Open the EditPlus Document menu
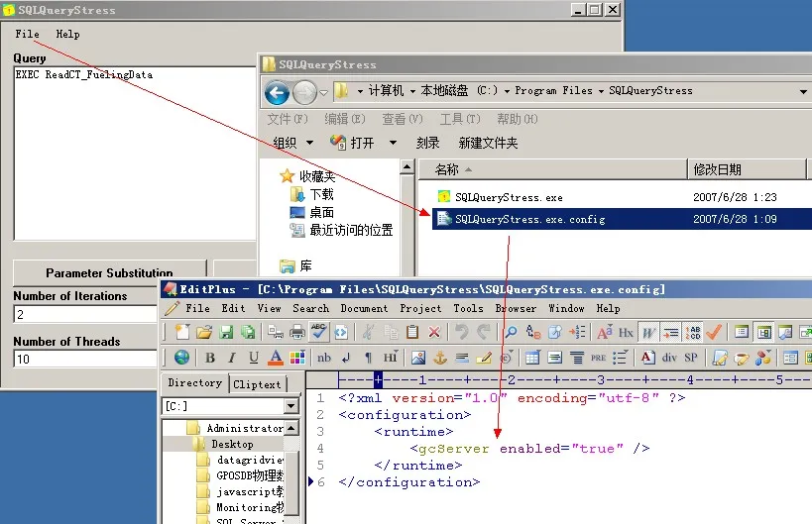 click(x=364, y=308)
